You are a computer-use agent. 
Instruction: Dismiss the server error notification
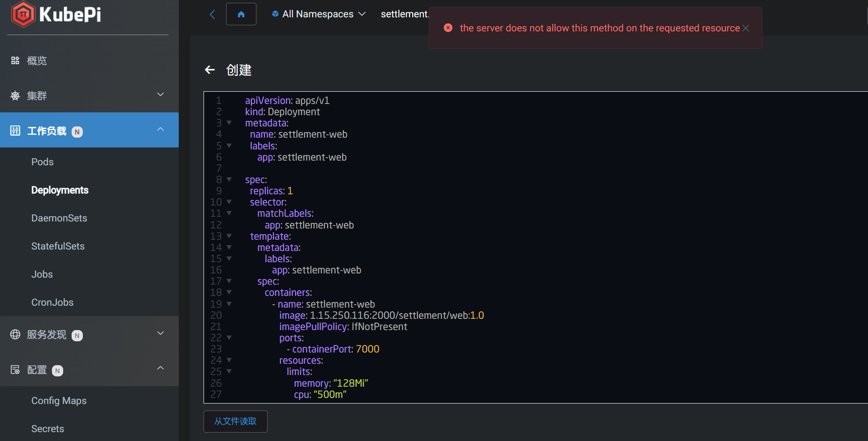click(x=745, y=28)
